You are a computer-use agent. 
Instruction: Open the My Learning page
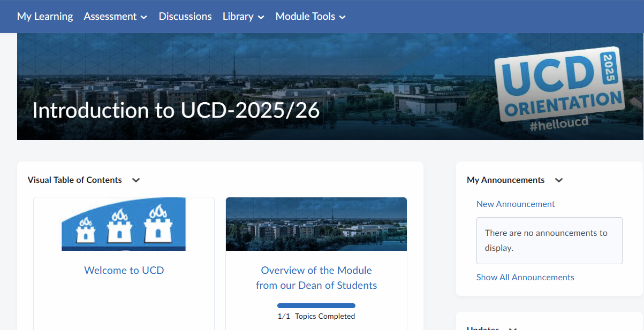[x=45, y=17]
